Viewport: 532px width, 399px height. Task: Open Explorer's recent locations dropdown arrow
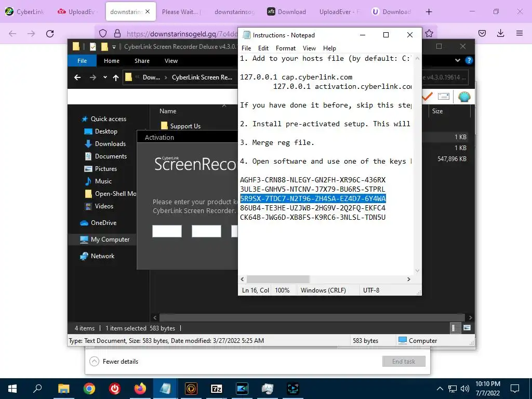[x=105, y=77]
